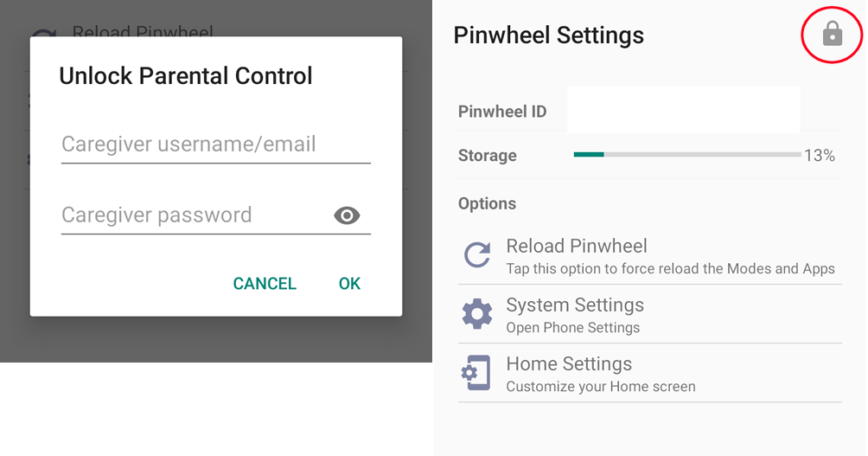The height and width of the screenshot is (456, 868).
Task: Click the Unlock Parental Control dialog title
Action: tap(186, 76)
